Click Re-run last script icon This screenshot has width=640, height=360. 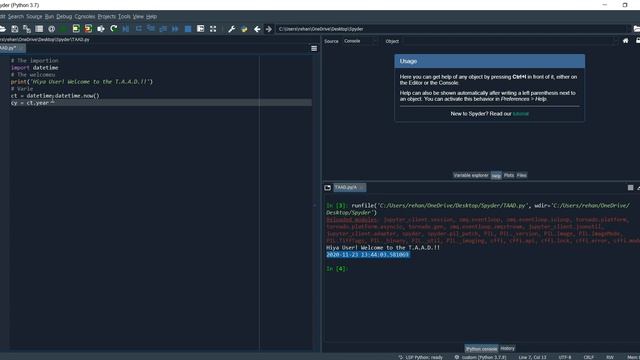pyautogui.click(x=113, y=29)
